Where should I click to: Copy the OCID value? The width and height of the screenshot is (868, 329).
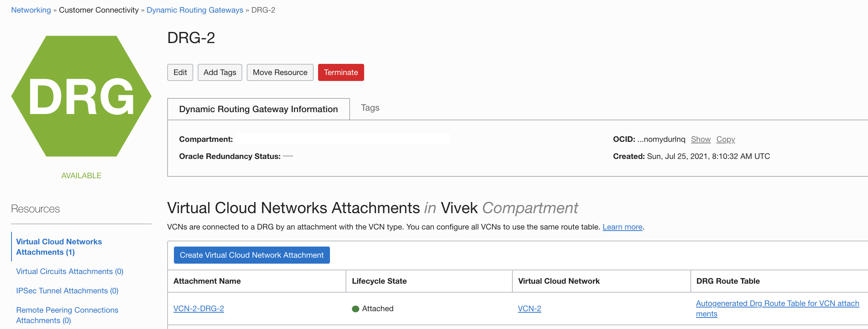point(725,139)
